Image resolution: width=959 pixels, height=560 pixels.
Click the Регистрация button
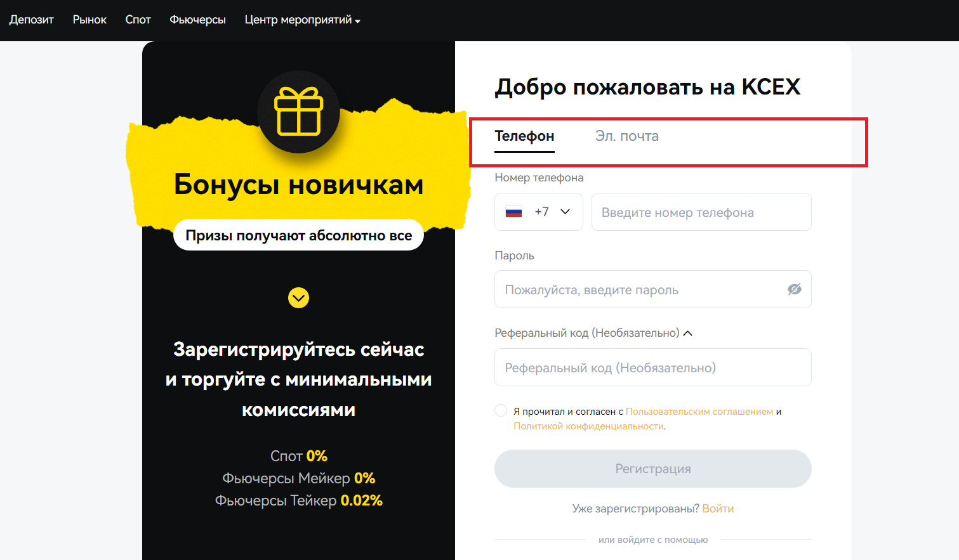(653, 469)
